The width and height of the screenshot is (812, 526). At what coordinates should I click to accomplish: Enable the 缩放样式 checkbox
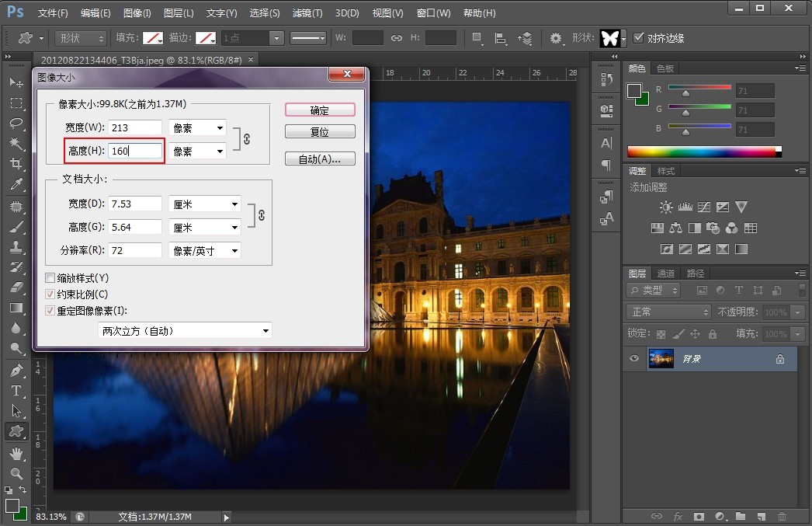(50, 278)
